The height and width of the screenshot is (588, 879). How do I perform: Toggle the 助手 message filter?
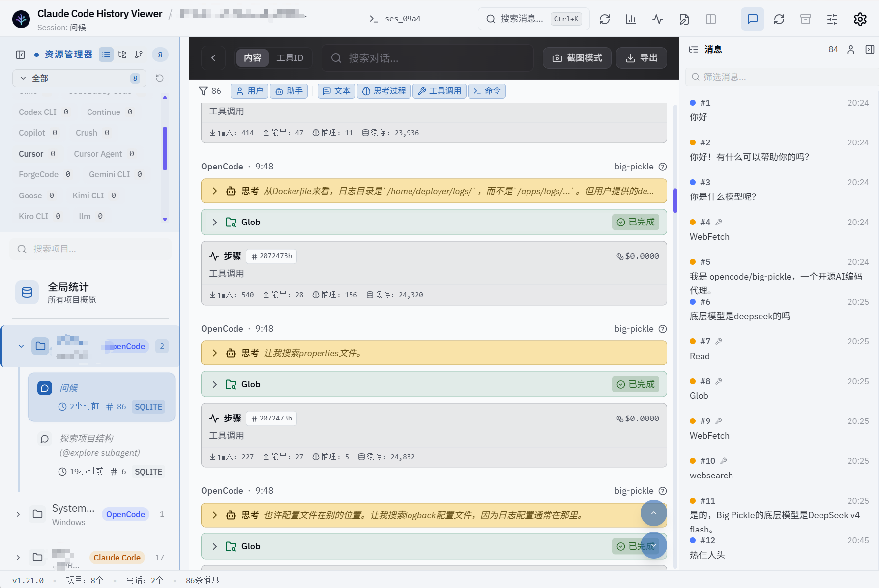289,91
